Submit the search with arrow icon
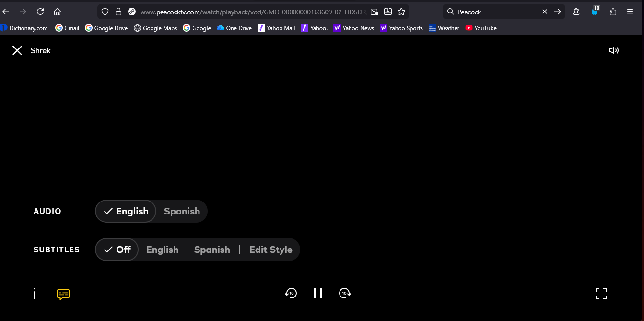Screen dimensions: 644x321 (558, 12)
